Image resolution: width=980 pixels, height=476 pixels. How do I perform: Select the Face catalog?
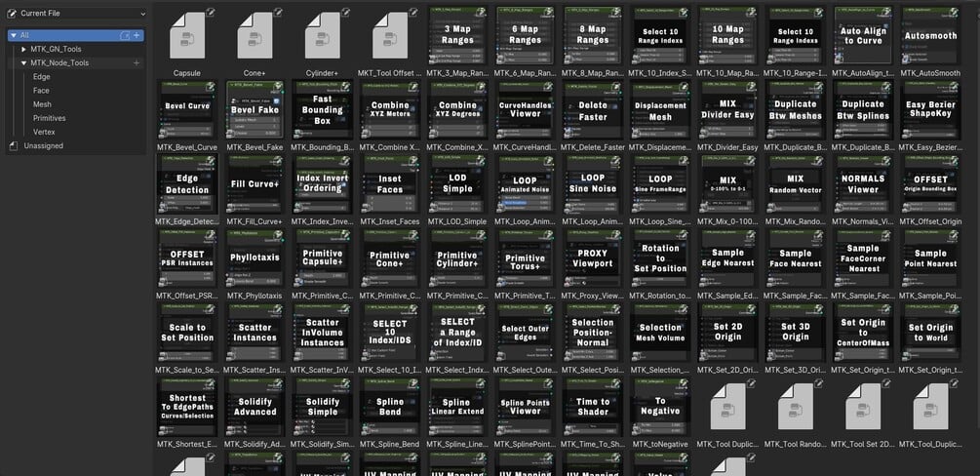tap(41, 91)
